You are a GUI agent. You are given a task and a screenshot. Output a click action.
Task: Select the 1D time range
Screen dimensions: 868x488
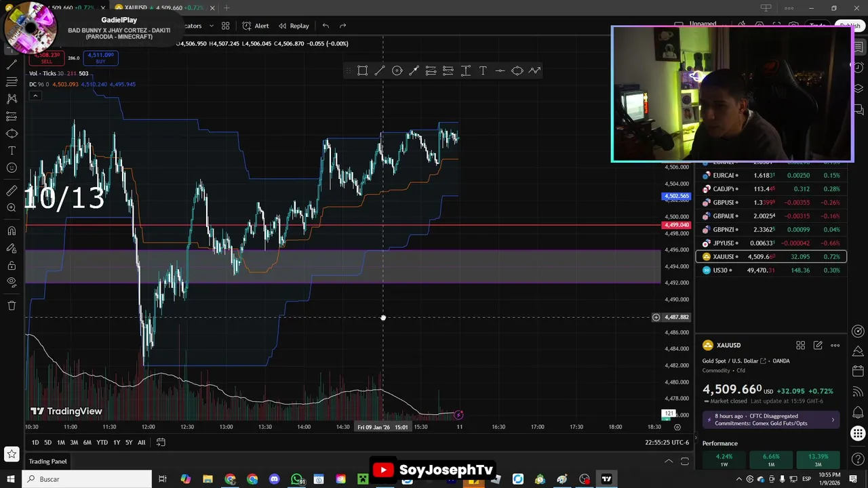point(35,443)
